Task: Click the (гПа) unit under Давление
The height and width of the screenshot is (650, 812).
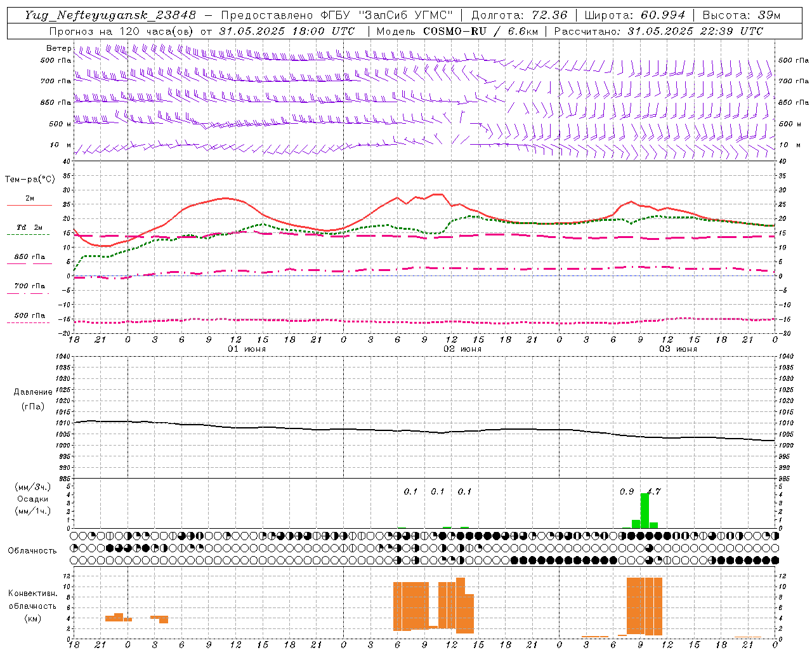Action: (x=33, y=406)
